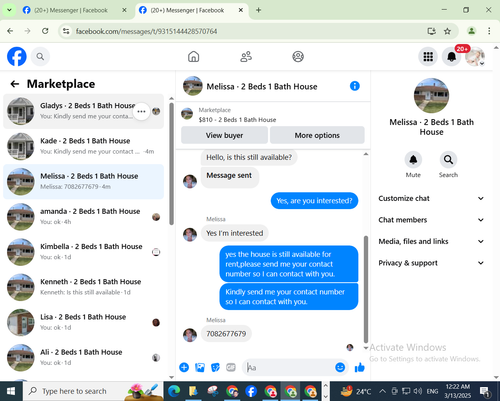The image size is (500, 401).
Task: Open the notifications bell with 20+ badge
Action: pyautogui.click(x=451, y=57)
